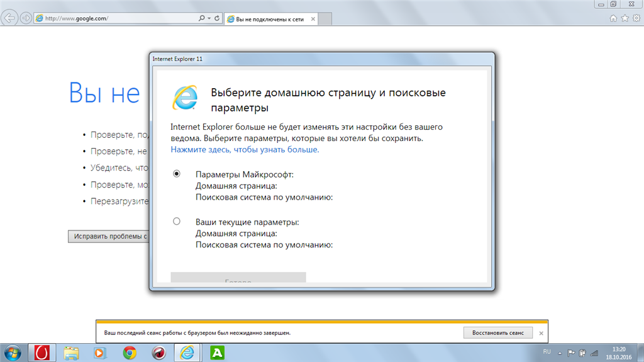The width and height of the screenshot is (644, 362).
Task: Open the Tools gear icon
Action: [x=636, y=18]
